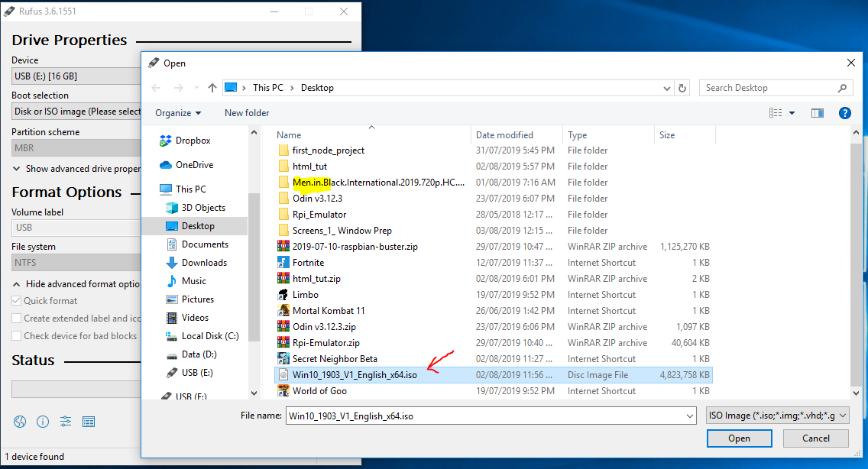Click New folder in toolbar

[247, 113]
